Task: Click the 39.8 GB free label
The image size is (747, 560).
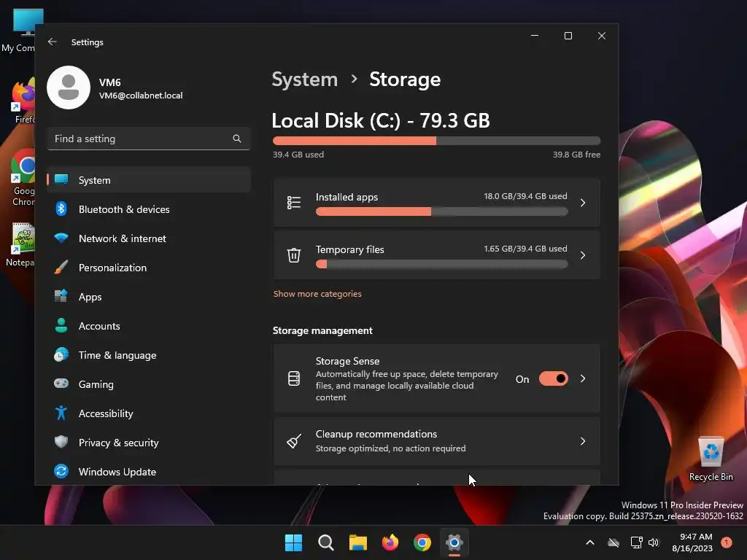Action: [576, 155]
